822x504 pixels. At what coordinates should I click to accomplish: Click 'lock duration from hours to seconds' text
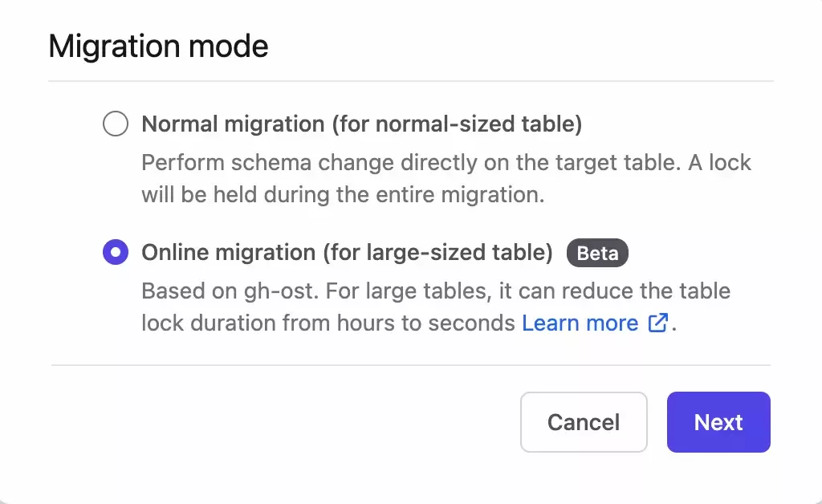(x=328, y=323)
